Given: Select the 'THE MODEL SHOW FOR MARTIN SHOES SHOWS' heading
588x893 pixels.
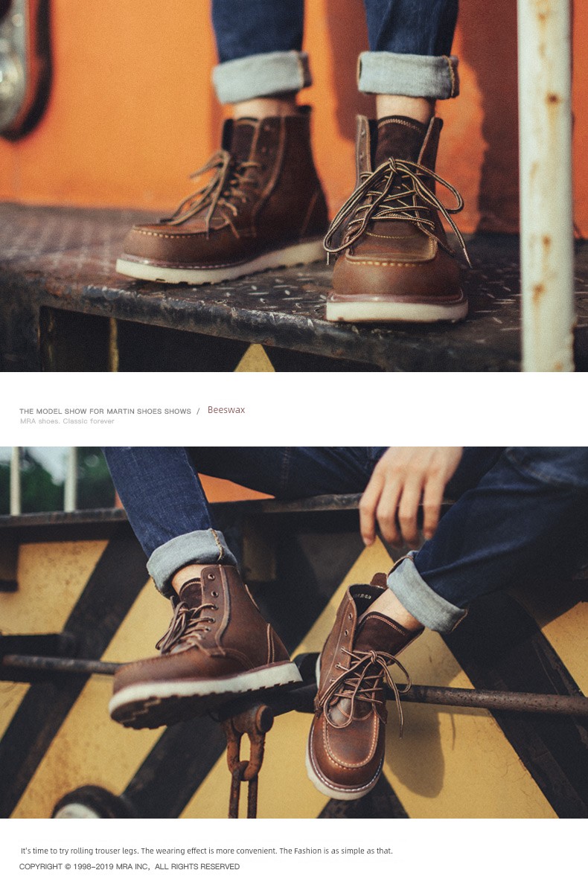Looking at the screenshot, I should tap(105, 412).
